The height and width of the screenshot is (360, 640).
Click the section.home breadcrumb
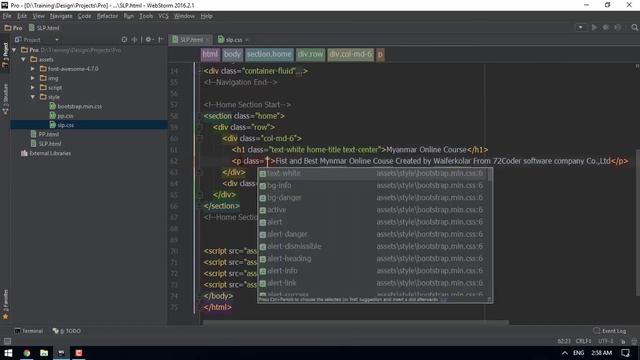coord(269,54)
